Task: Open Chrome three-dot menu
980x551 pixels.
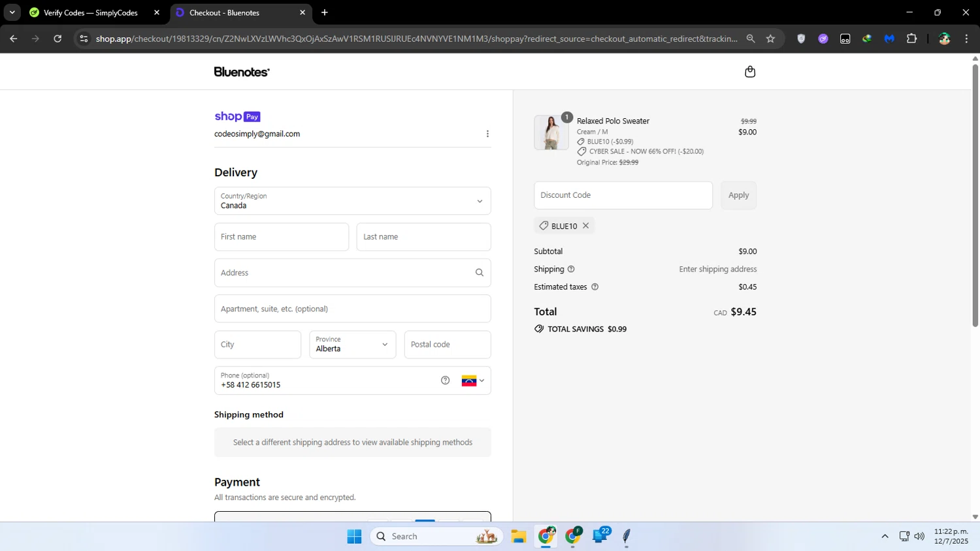Action: (966, 39)
